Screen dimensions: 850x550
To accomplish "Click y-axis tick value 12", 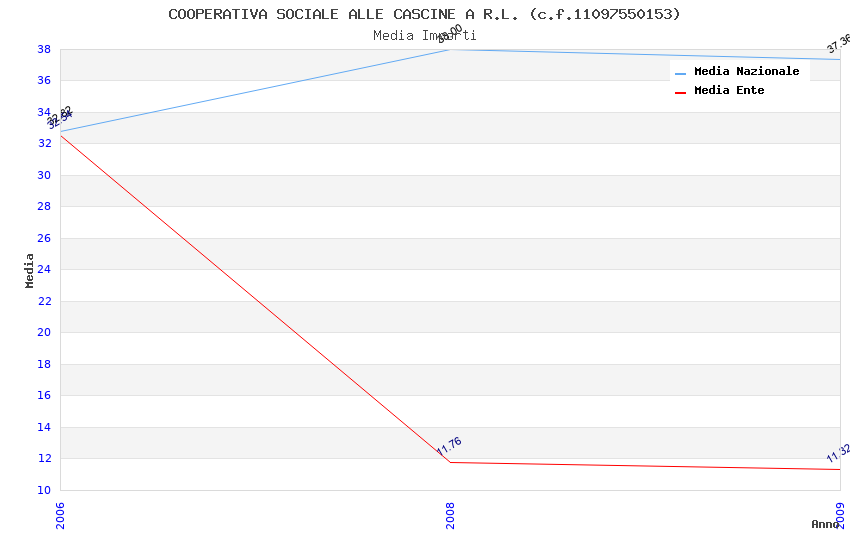I will (x=44, y=458).
